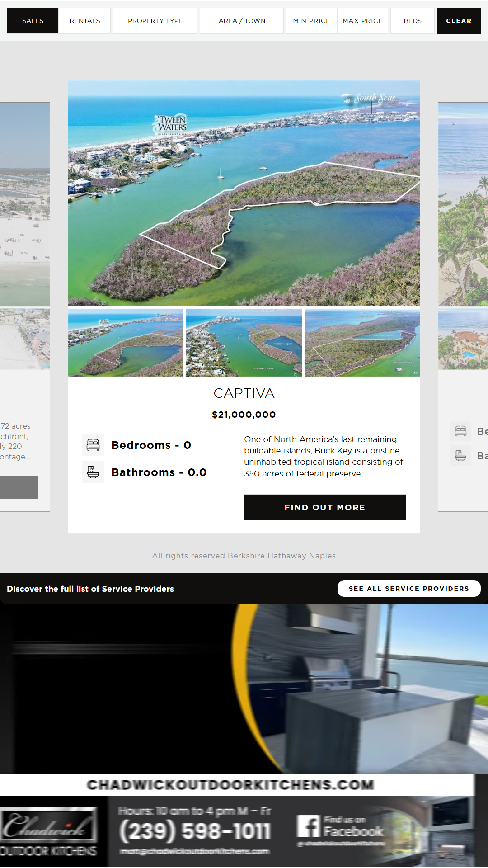Click the Chadwick Outdoor Kitchens logo

point(49,831)
